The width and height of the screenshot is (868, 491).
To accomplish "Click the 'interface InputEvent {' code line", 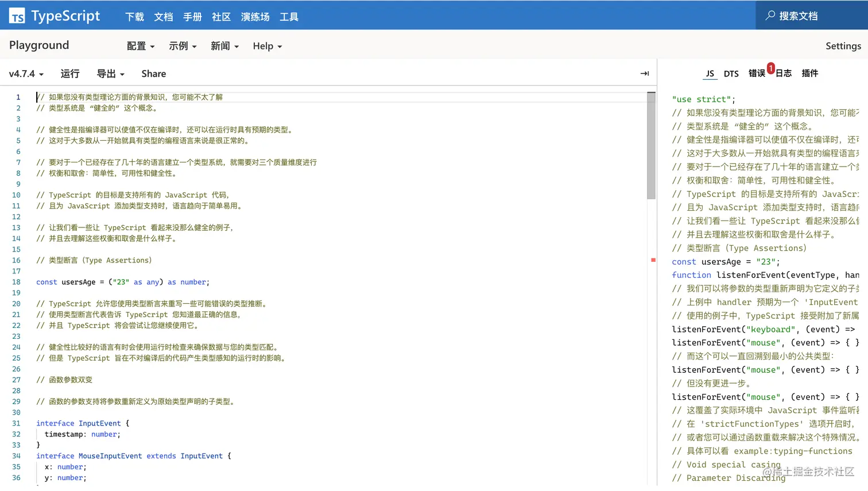I will point(83,423).
